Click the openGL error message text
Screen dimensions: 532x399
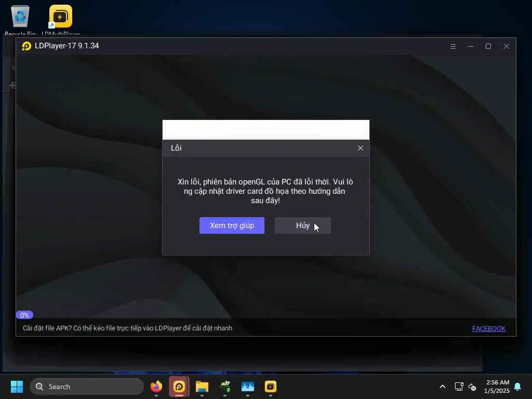[x=265, y=191]
